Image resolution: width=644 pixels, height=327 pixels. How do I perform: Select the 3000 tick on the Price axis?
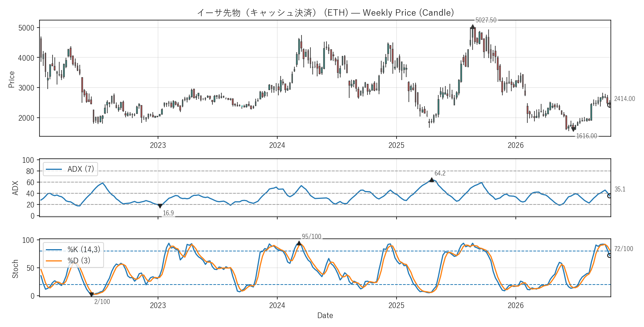coord(26,88)
